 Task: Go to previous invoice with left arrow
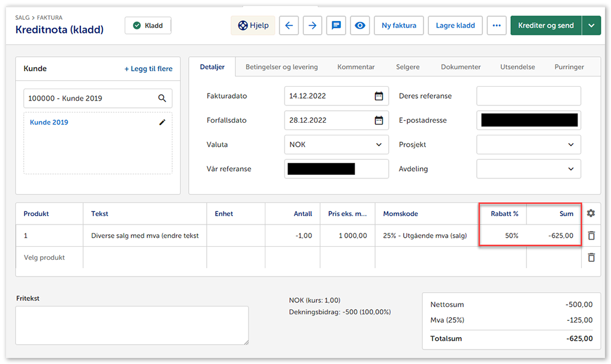click(289, 26)
